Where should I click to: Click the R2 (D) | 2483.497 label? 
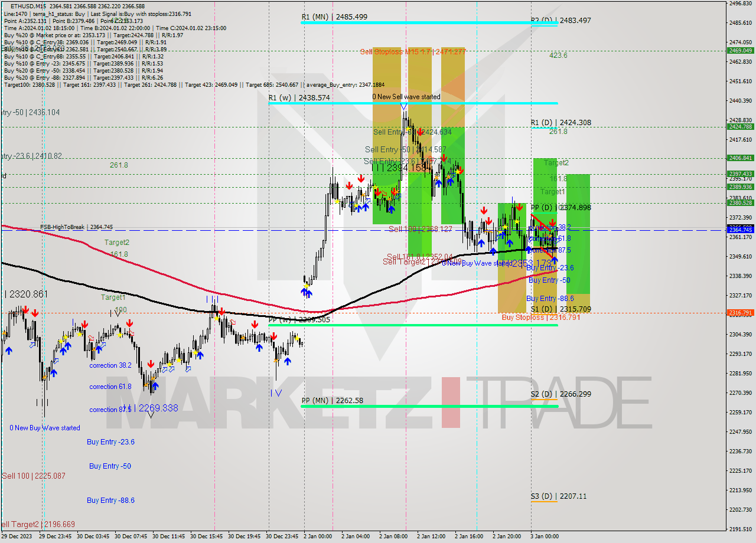(561, 20)
